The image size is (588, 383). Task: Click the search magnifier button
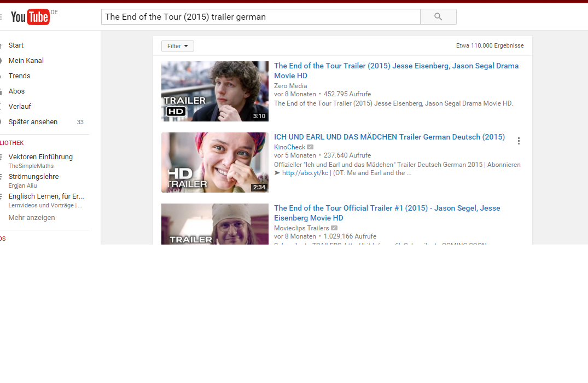438,17
